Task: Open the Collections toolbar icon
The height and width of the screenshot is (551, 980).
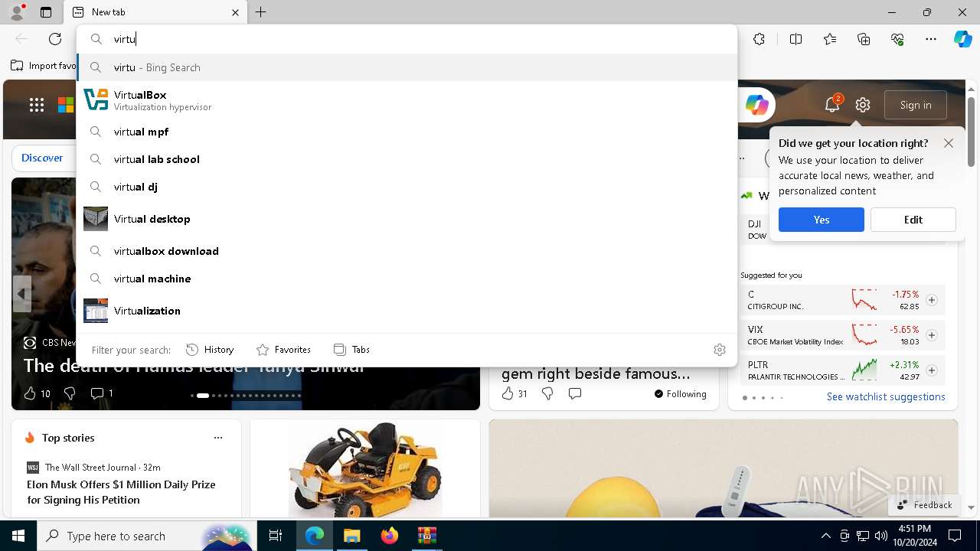Action: pyautogui.click(x=864, y=39)
